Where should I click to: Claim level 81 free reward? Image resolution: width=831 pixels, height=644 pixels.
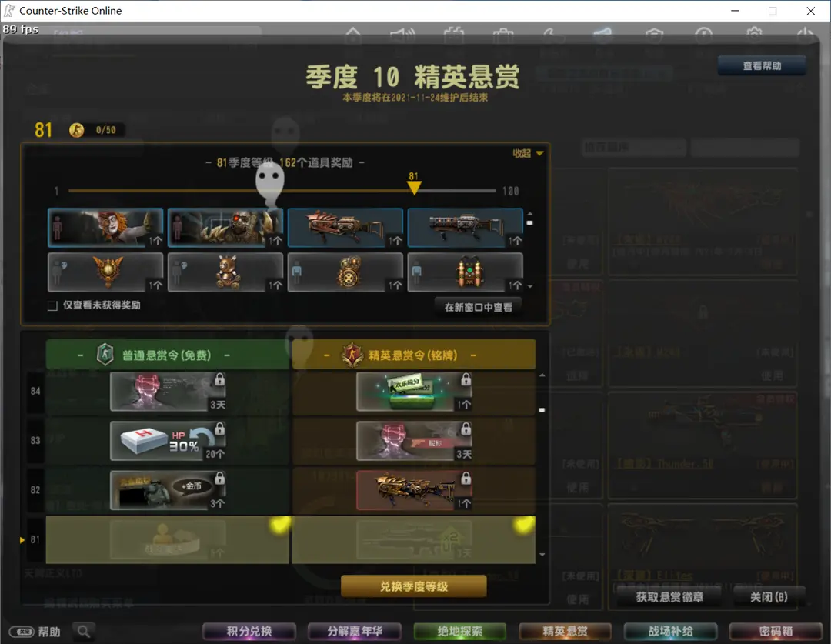pos(168,539)
